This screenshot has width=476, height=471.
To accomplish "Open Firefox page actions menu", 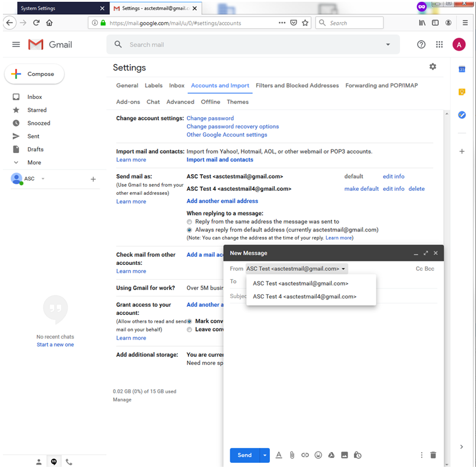I will pos(282,23).
